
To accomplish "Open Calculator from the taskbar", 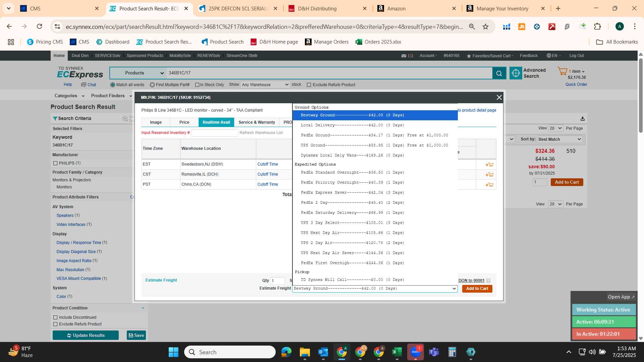I will pyautogui.click(x=452, y=352).
